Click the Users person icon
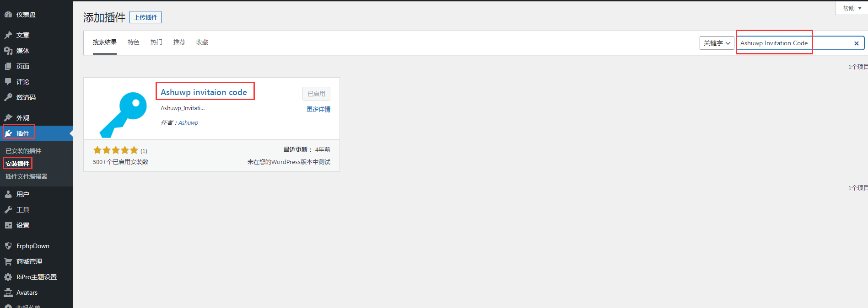The width and height of the screenshot is (868, 308). (8, 194)
